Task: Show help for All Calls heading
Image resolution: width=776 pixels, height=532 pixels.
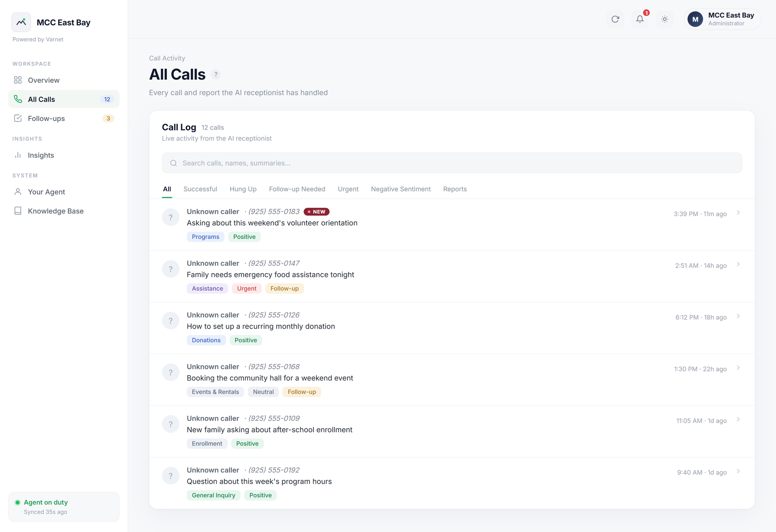Action: click(x=216, y=75)
